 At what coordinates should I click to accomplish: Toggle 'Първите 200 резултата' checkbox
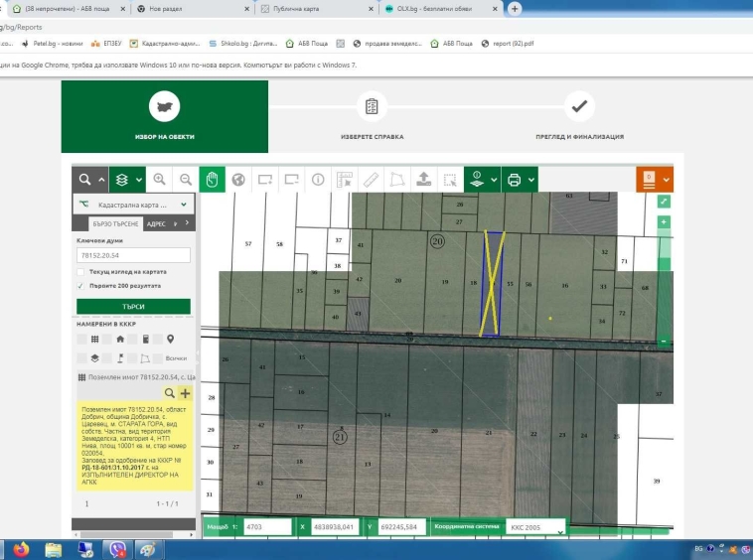pyautogui.click(x=80, y=285)
